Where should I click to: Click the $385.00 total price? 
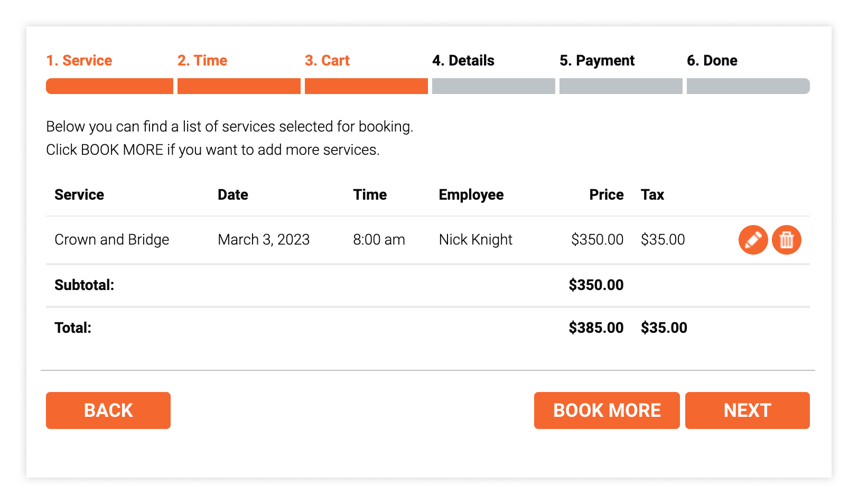point(596,328)
